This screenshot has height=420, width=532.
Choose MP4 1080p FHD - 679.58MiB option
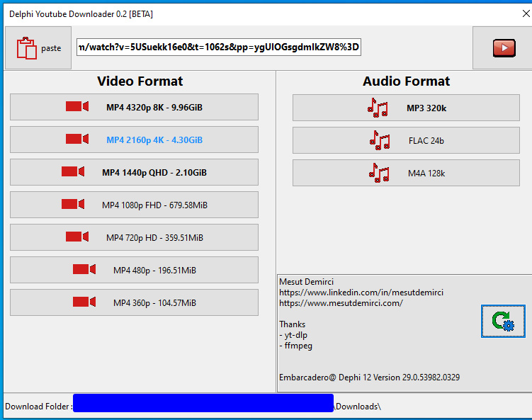tap(154, 205)
